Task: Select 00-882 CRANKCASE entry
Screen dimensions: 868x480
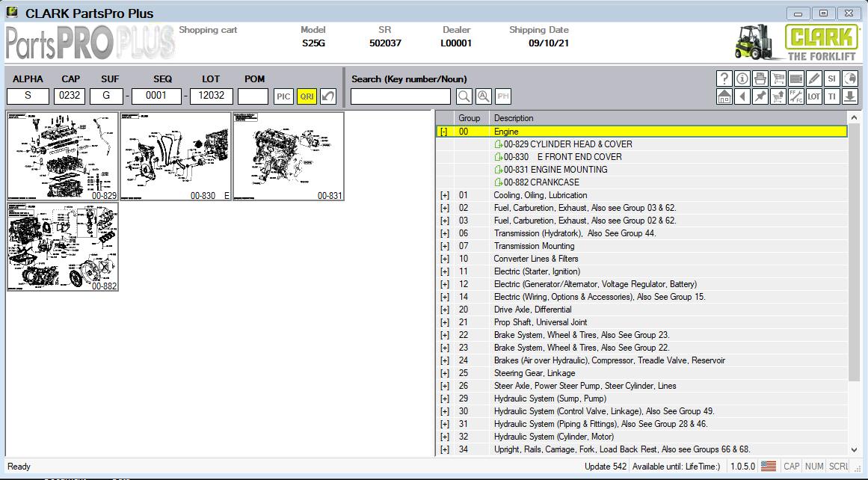Action: tap(541, 182)
